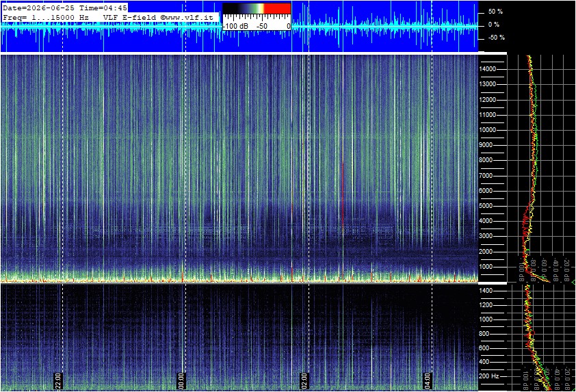Click the 6000 frequency label

486,191
